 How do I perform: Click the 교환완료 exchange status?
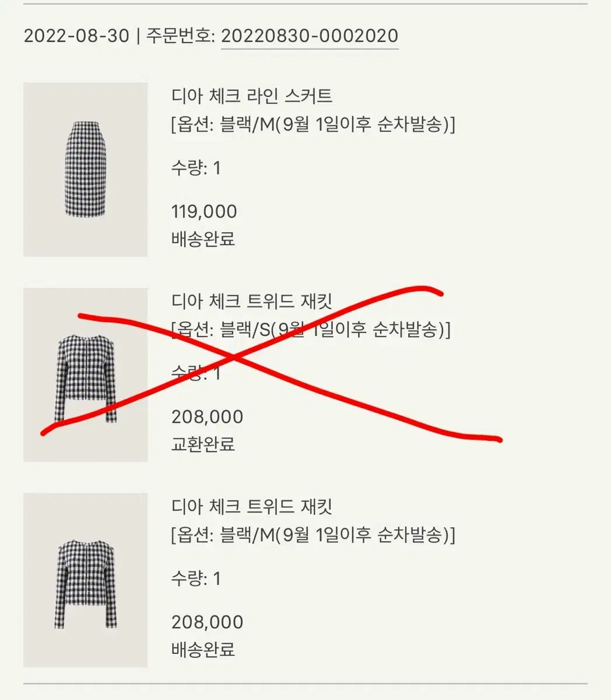point(203,444)
